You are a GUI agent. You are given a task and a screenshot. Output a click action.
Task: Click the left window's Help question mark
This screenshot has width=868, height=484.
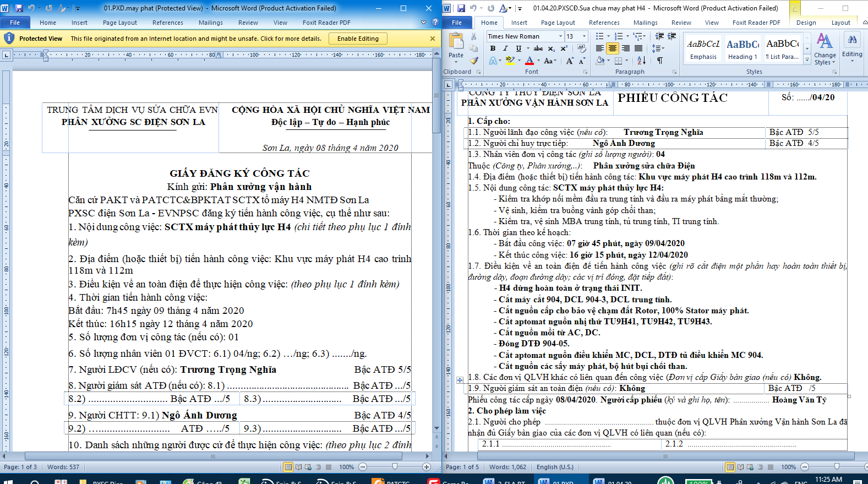[x=435, y=23]
